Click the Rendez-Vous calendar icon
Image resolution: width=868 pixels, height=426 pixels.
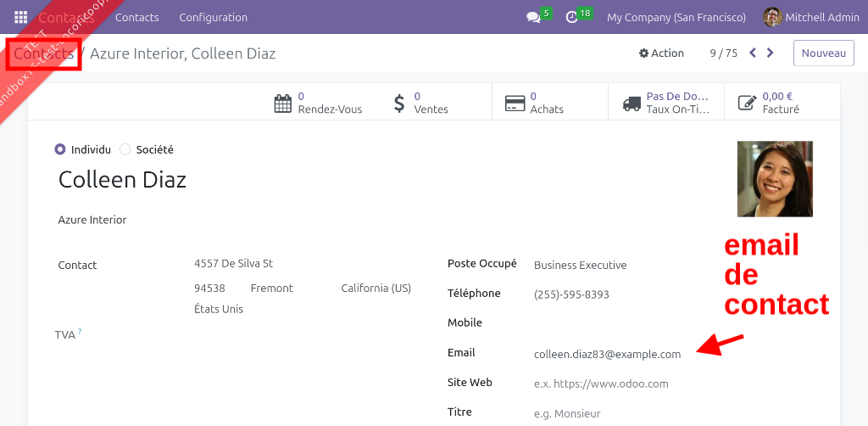pos(283,104)
